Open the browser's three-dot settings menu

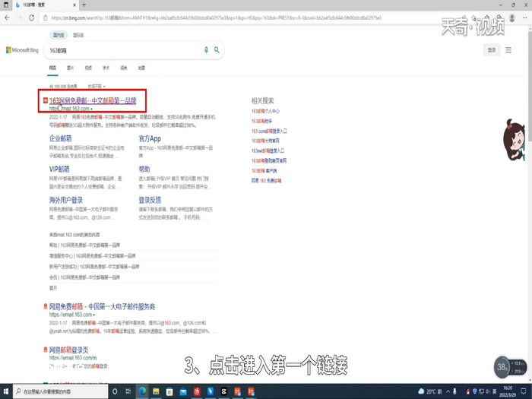coord(524,17)
